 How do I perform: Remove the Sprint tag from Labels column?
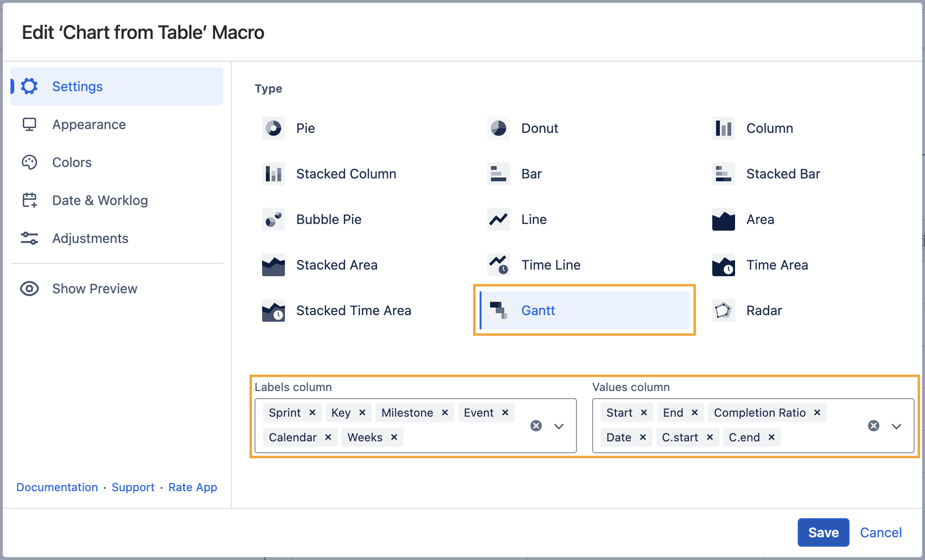(312, 412)
